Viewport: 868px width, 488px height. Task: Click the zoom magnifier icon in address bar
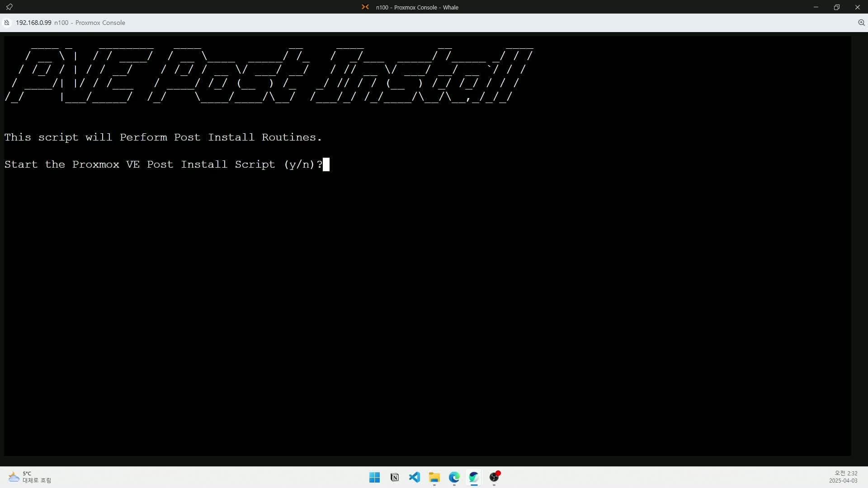[861, 23]
